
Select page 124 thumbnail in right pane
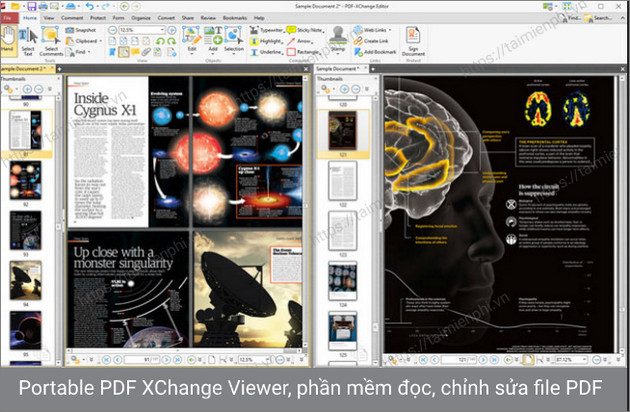[342, 281]
